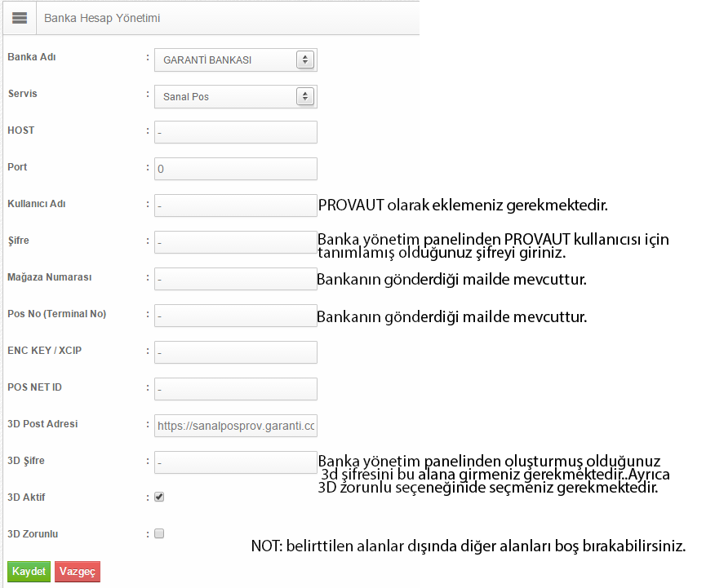This screenshot has width=715, height=588.
Task: Open the hamburger menu icon
Action: (20, 18)
